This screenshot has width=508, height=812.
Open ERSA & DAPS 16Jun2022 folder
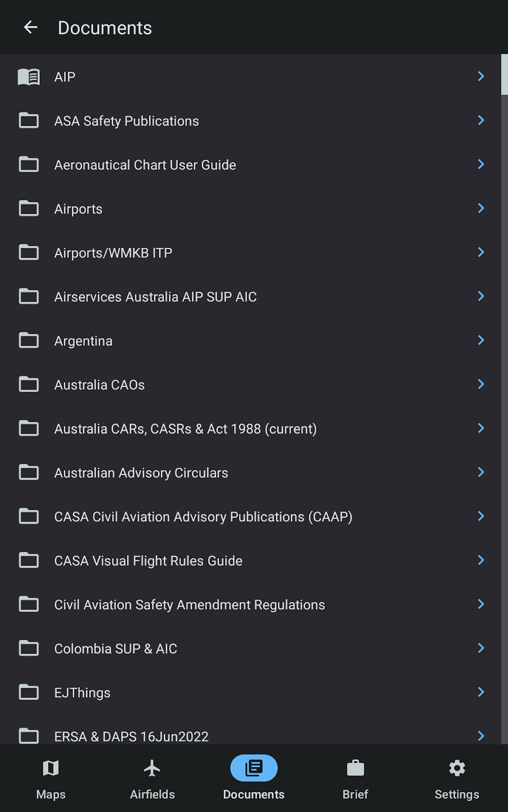pos(131,736)
